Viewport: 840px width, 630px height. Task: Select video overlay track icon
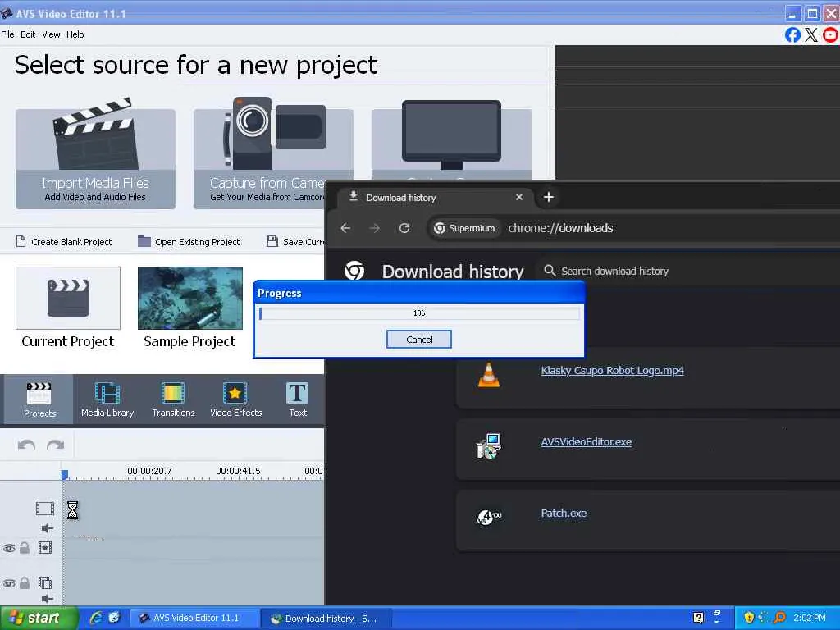45,582
